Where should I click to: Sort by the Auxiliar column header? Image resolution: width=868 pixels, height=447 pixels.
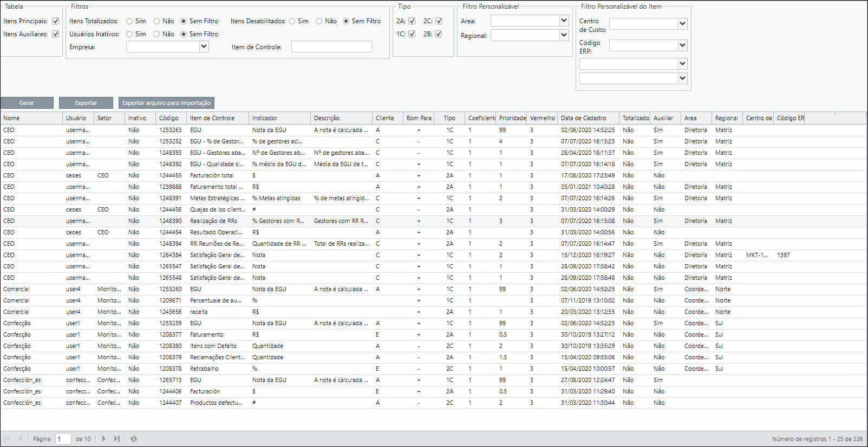pos(666,118)
